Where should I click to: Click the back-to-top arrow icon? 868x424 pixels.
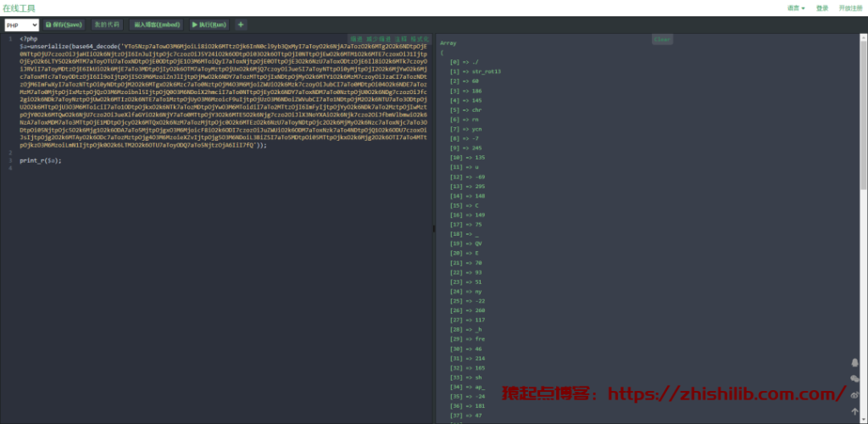click(854, 411)
